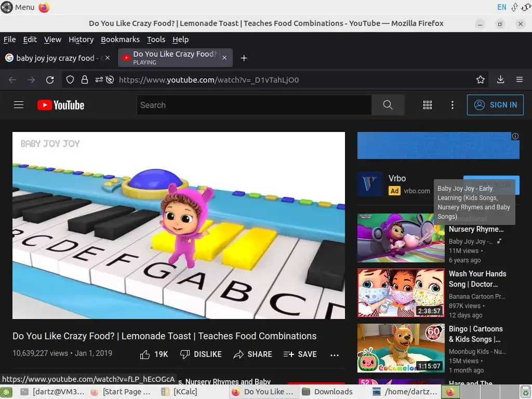The height and width of the screenshot is (399, 532).
Task: Open the Help menu
Action: click(180, 39)
